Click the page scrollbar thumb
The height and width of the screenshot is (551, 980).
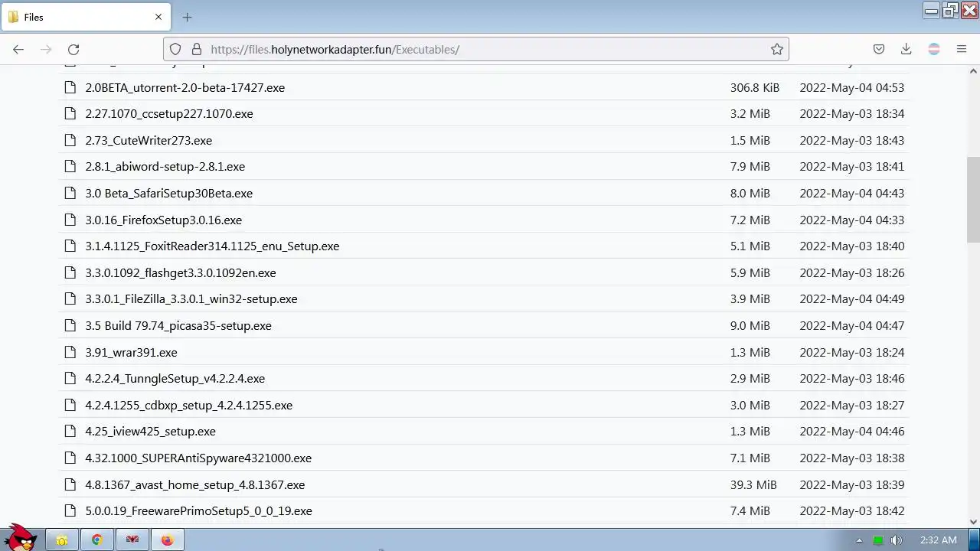point(973,200)
